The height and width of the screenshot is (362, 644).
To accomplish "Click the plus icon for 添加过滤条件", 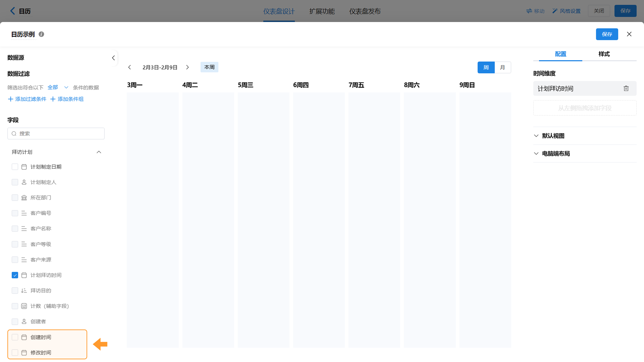I will (x=11, y=99).
